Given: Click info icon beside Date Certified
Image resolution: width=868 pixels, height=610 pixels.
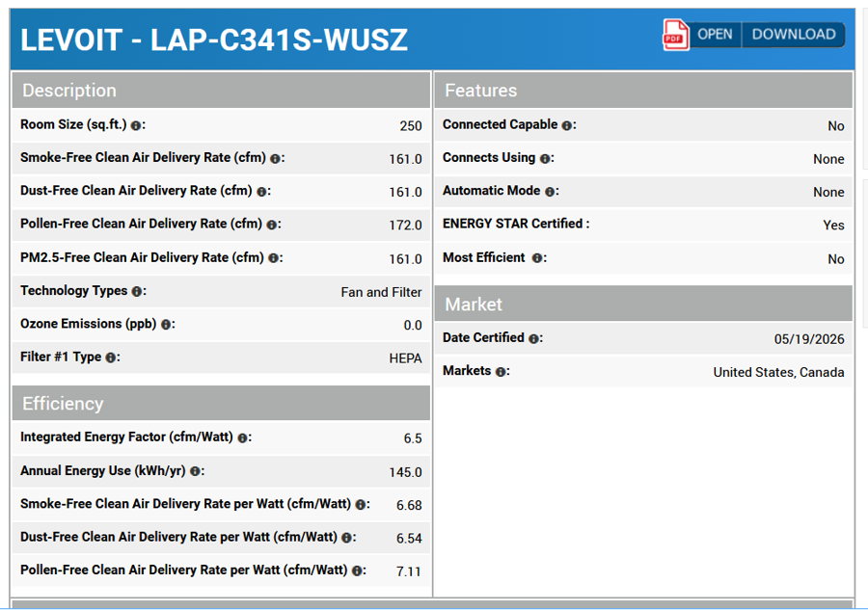Looking at the screenshot, I should 533,338.
